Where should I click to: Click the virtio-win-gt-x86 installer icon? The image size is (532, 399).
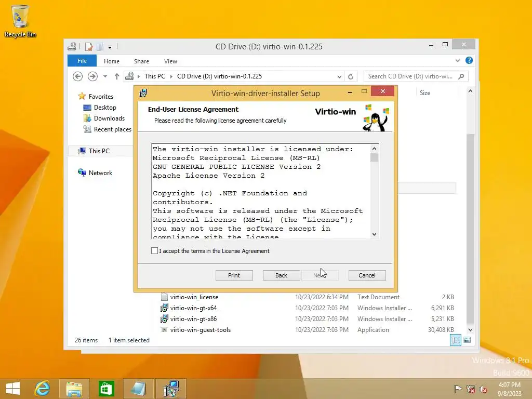[x=164, y=319]
